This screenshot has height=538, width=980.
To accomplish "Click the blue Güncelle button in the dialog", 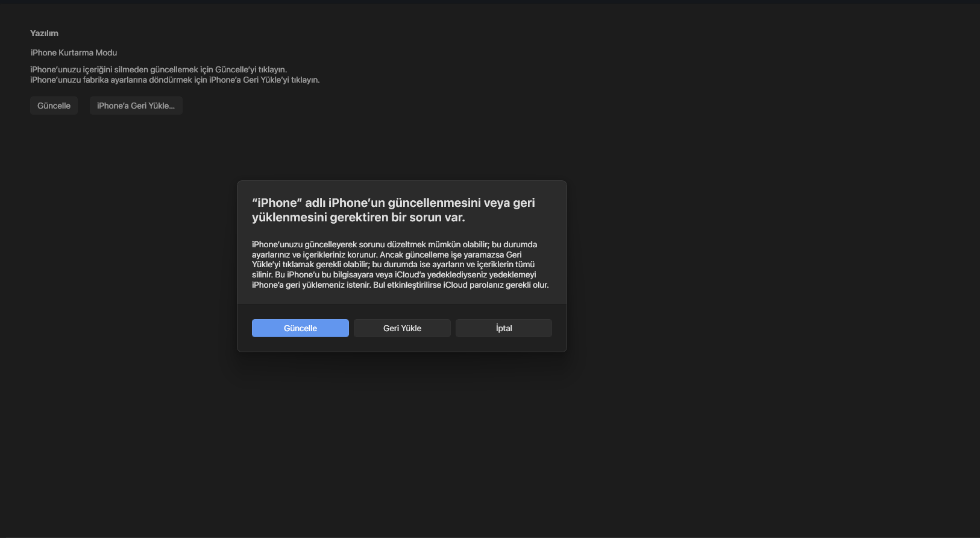I will click(x=300, y=328).
